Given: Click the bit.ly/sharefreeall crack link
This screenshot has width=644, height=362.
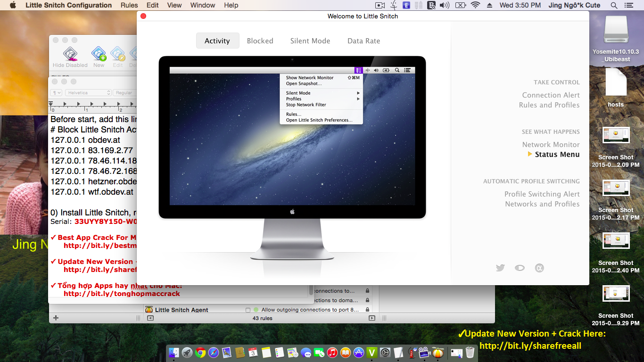Looking at the screenshot, I should click(529, 346).
